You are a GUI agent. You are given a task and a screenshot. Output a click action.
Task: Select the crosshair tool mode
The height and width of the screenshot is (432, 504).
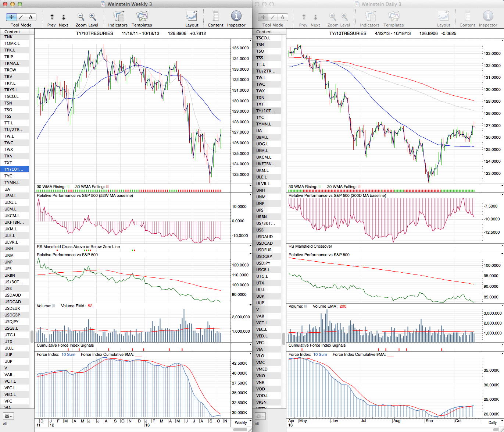11,17
